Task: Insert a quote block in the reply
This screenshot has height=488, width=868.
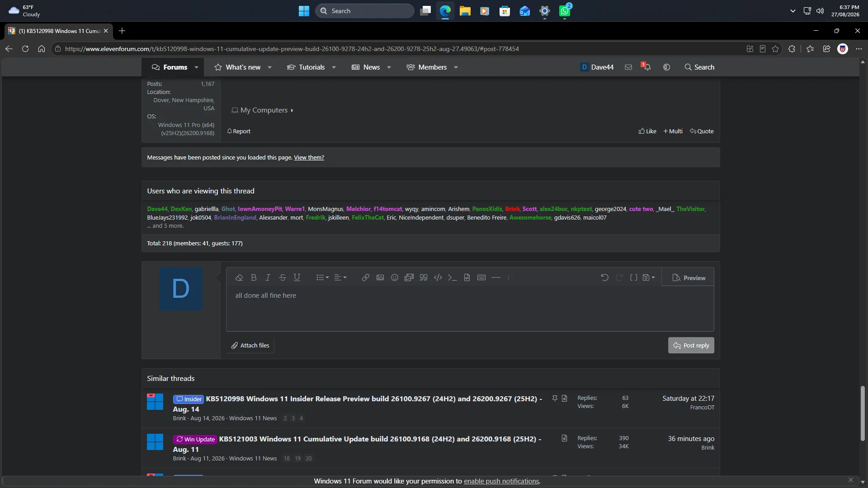Action: [x=424, y=277]
